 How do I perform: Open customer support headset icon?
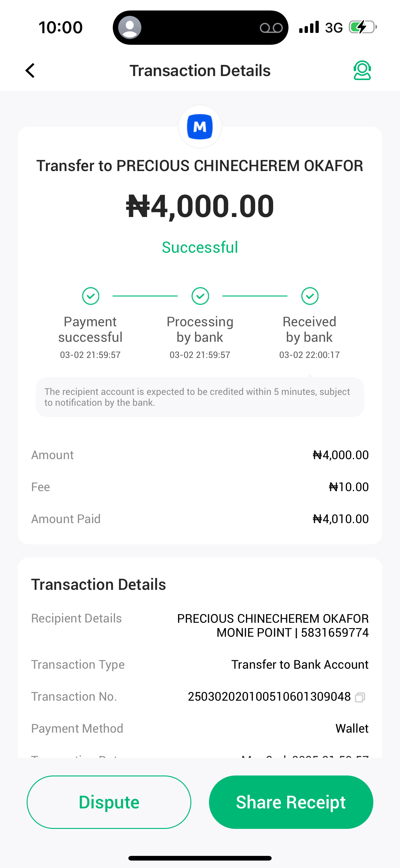pyautogui.click(x=362, y=70)
